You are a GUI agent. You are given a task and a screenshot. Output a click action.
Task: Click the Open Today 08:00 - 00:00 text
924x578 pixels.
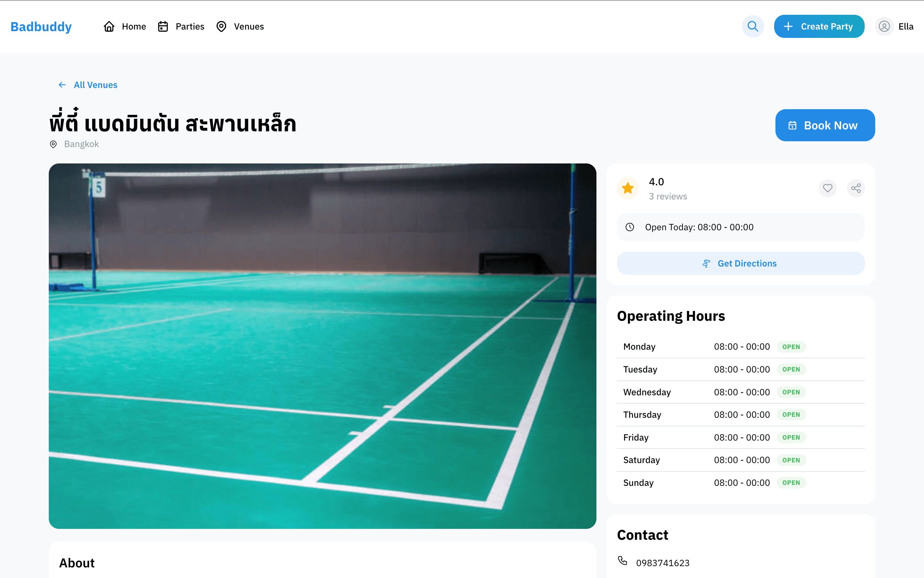pyautogui.click(x=699, y=227)
